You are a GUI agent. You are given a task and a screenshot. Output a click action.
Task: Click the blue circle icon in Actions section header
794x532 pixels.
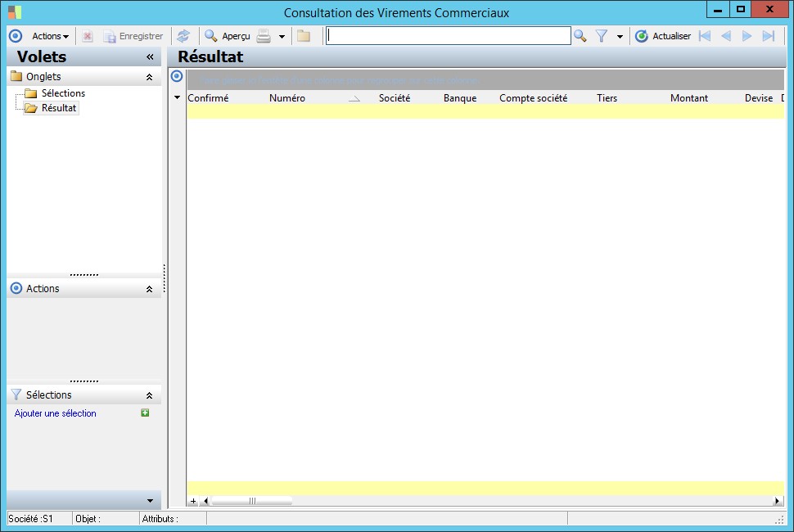(x=16, y=289)
